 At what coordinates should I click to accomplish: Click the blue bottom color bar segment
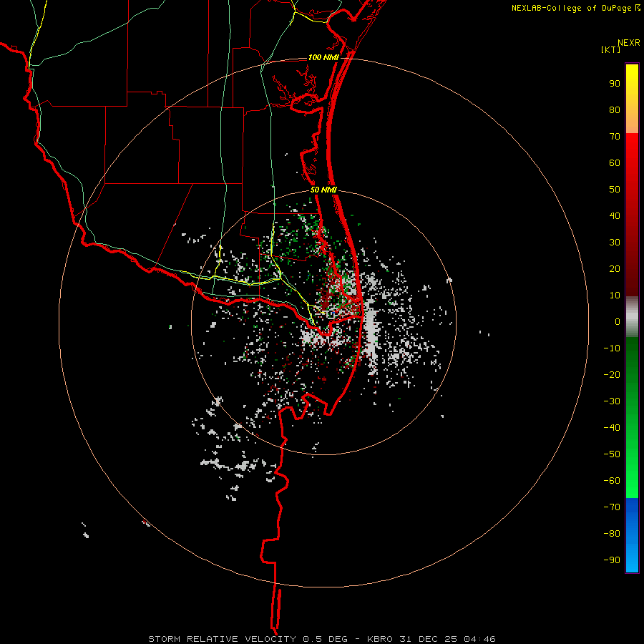coord(632,535)
